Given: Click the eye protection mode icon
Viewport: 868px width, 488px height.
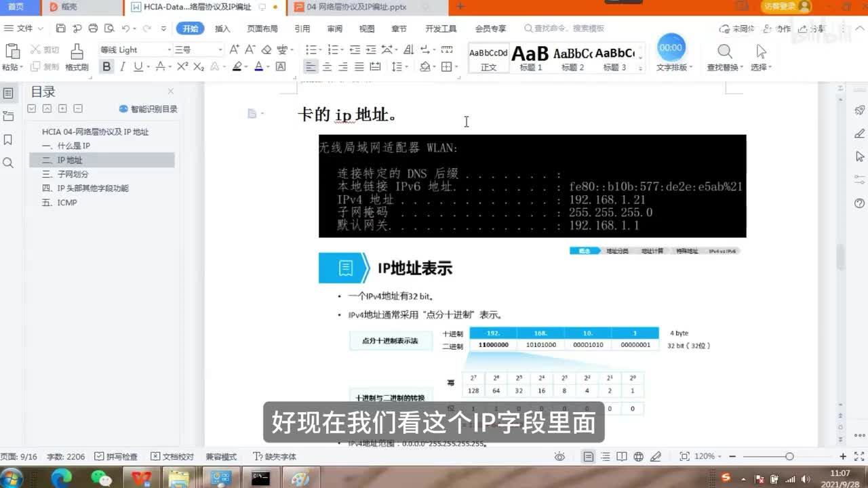Looking at the screenshot, I should (x=559, y=457).
